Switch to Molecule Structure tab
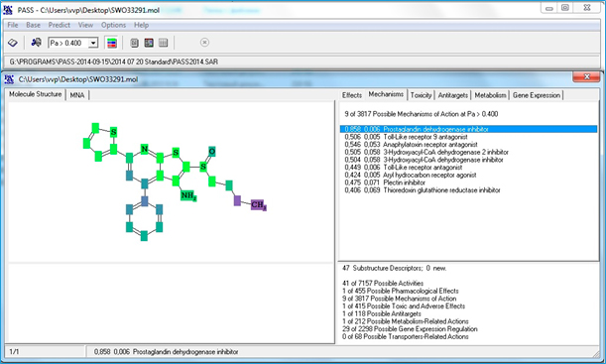 pyautogui.click(x=35, y=94)
